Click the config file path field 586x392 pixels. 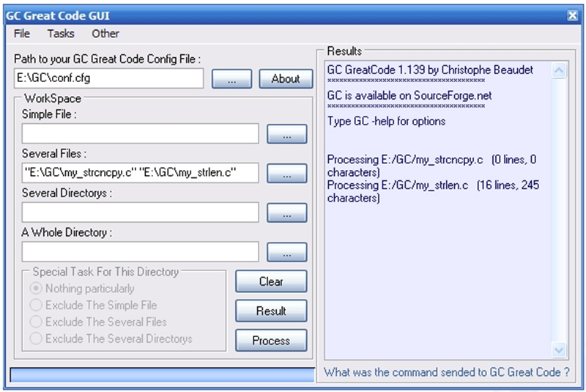coord(108,78)
